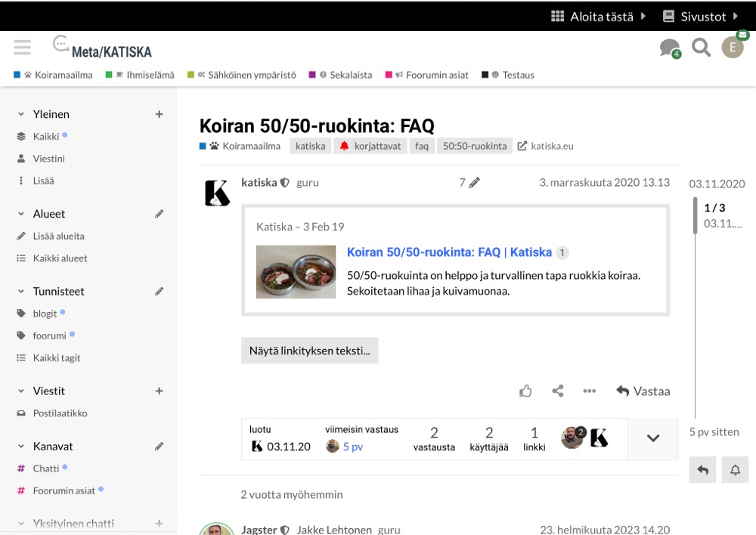This screenshot has height=535, width=756.
Task: Click the dog food bowl thumbnail
Action: [295, 271]
